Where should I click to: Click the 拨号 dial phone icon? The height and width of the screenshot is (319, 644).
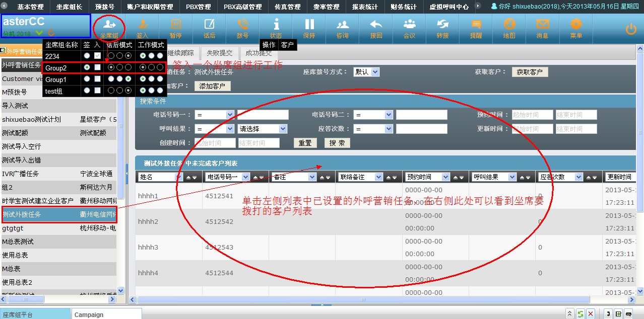pyautogui.click(x=242, y=27)
